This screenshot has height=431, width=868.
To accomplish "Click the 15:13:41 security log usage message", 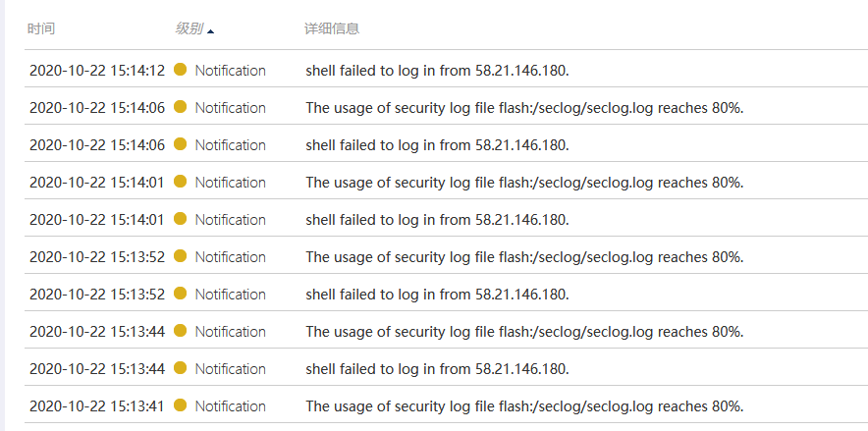I will pos(524,406).
